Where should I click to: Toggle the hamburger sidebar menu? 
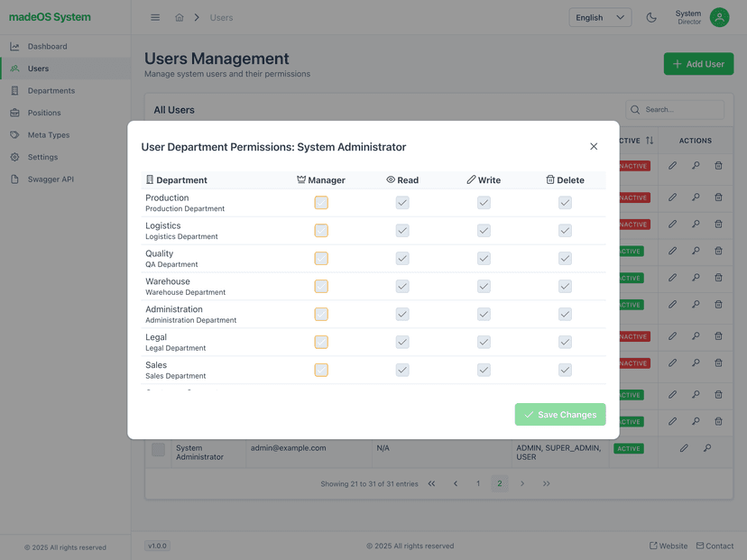point(155,18)
